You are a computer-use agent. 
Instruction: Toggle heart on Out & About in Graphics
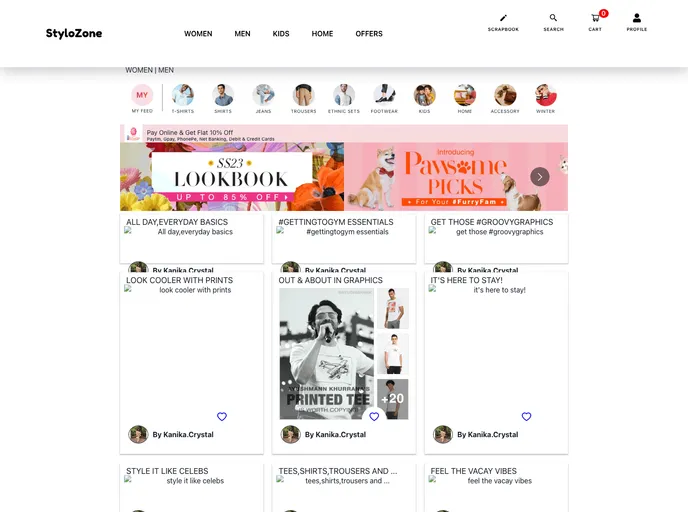click(x=374, y=417)
